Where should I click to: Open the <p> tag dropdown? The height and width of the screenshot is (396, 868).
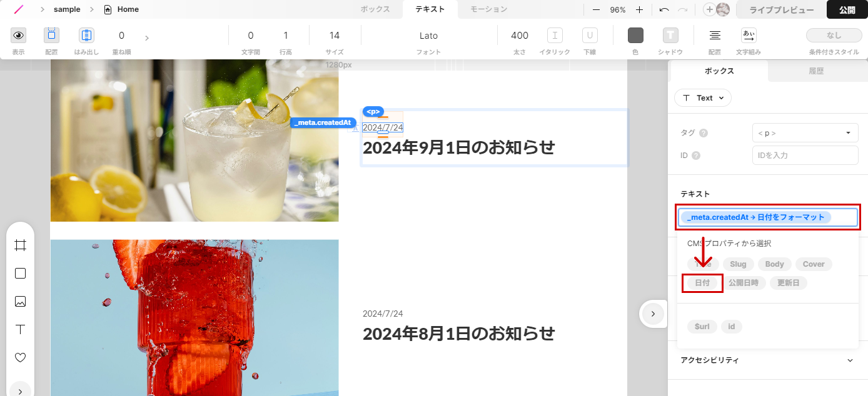pos(805,133)
